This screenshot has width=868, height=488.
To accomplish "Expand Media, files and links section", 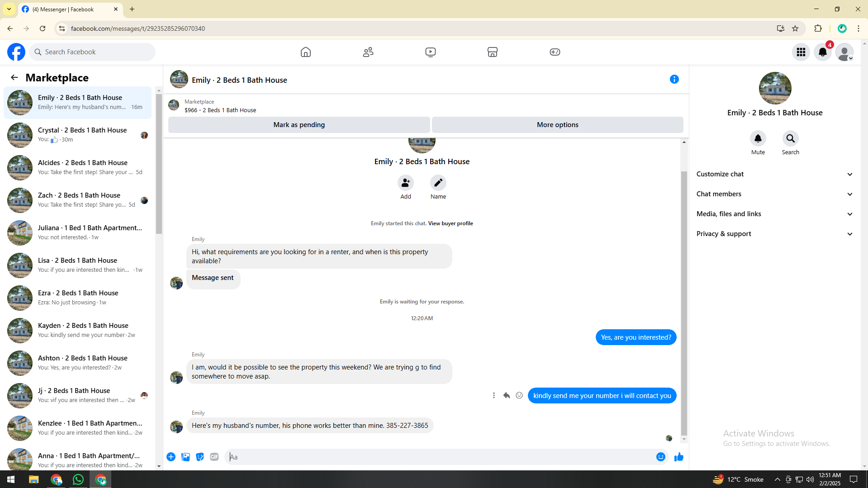I will 774,214.
